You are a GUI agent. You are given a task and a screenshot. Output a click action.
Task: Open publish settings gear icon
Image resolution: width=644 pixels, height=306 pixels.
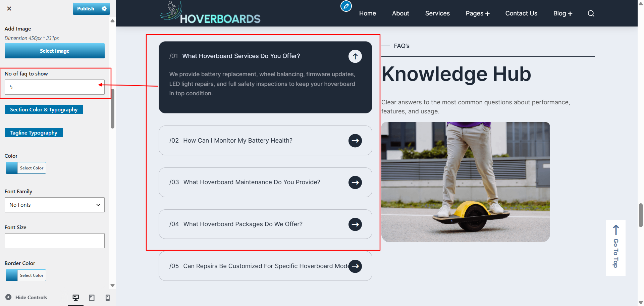click(x=104, y=9)
